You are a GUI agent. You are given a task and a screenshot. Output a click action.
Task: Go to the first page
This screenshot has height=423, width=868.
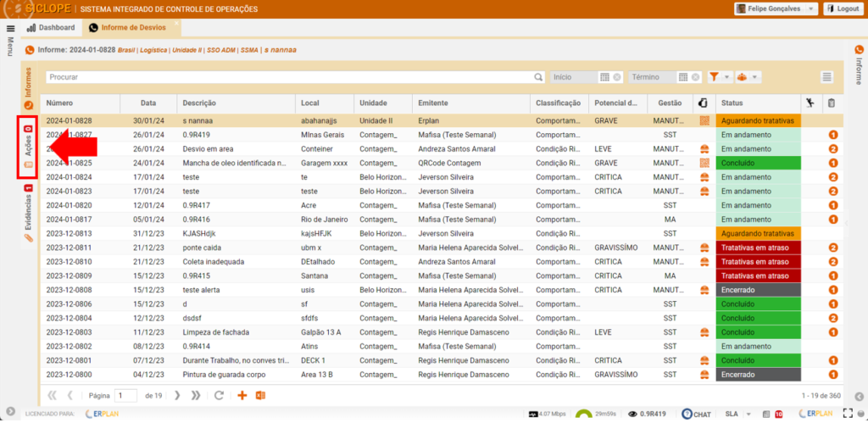(53, 395)
